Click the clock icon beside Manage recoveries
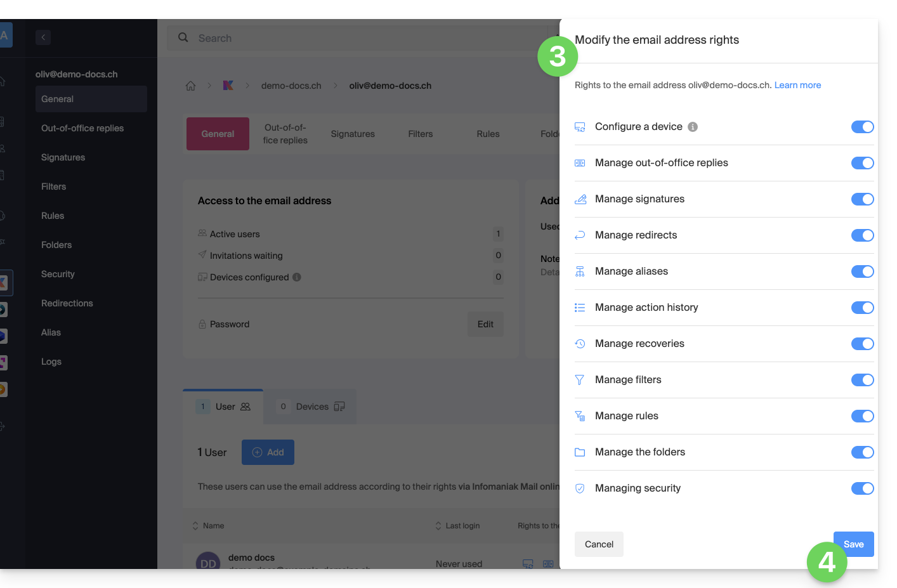The image size is (897, 588). [x=580, y=344]
